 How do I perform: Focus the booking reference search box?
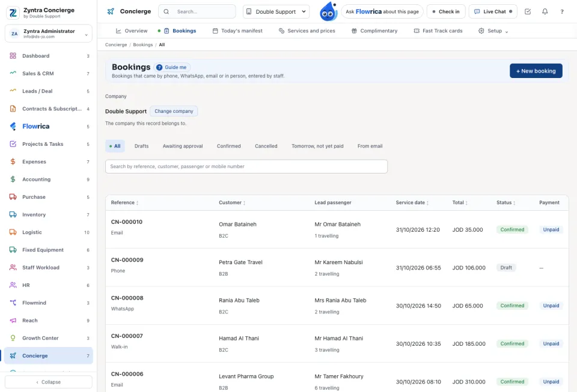click(x=246, y=166)
